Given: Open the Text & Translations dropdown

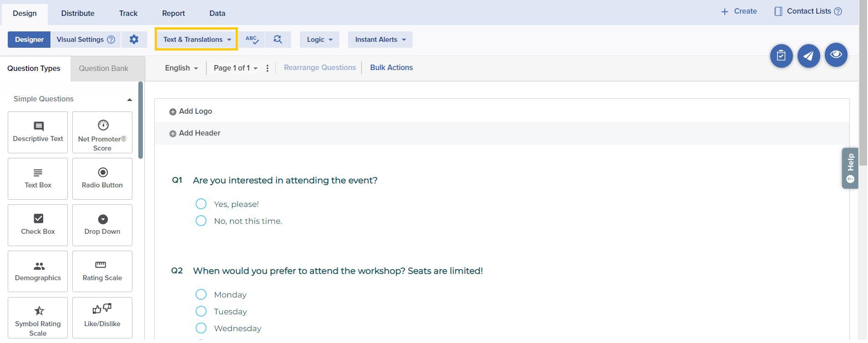Looking at the screenshot, I should click(197, 40).
